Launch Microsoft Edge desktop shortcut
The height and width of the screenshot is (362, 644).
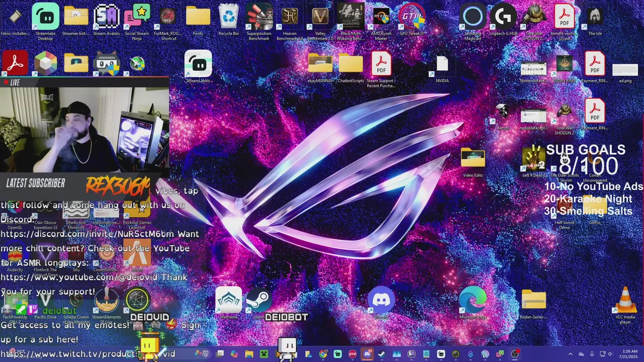473,303
